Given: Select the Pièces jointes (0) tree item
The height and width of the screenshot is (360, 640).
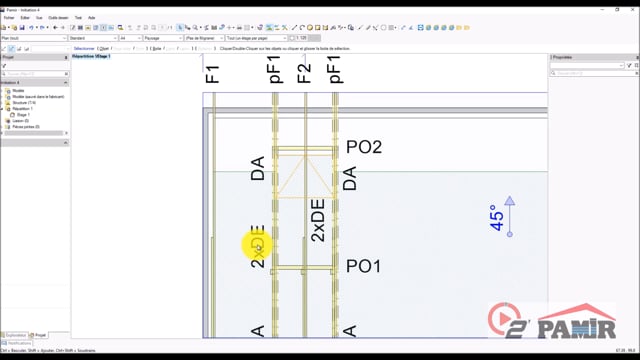Looking at the screenshot, I should click(x=26, y=127).
